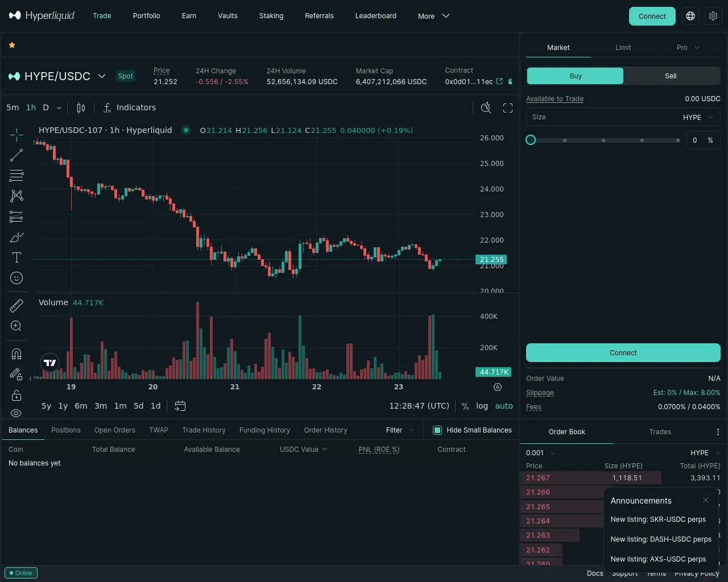Expand the More navigation menu
Viewport: 728px width, 582px height.
(434, 16)
